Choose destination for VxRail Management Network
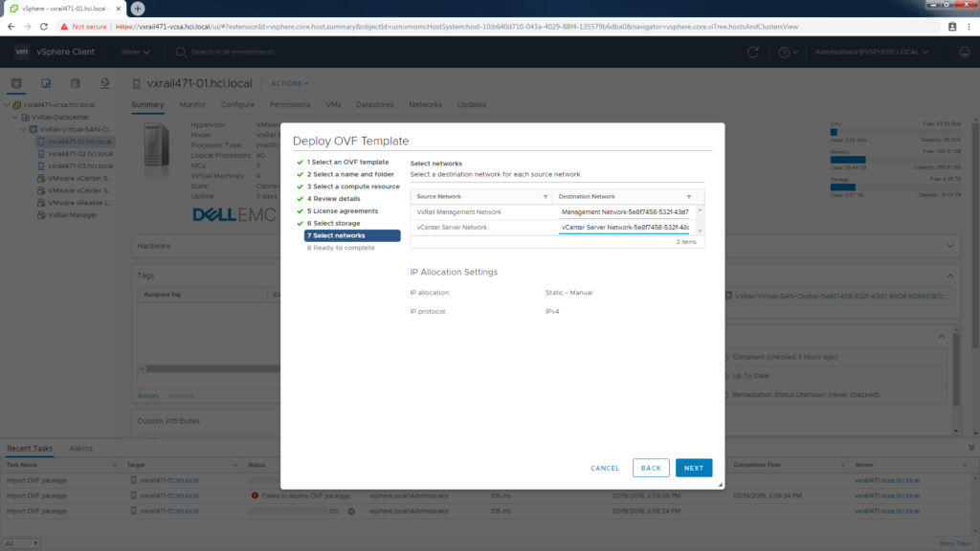Image resolution: width=980 pixels, height=551 pixels. point(625,212)
